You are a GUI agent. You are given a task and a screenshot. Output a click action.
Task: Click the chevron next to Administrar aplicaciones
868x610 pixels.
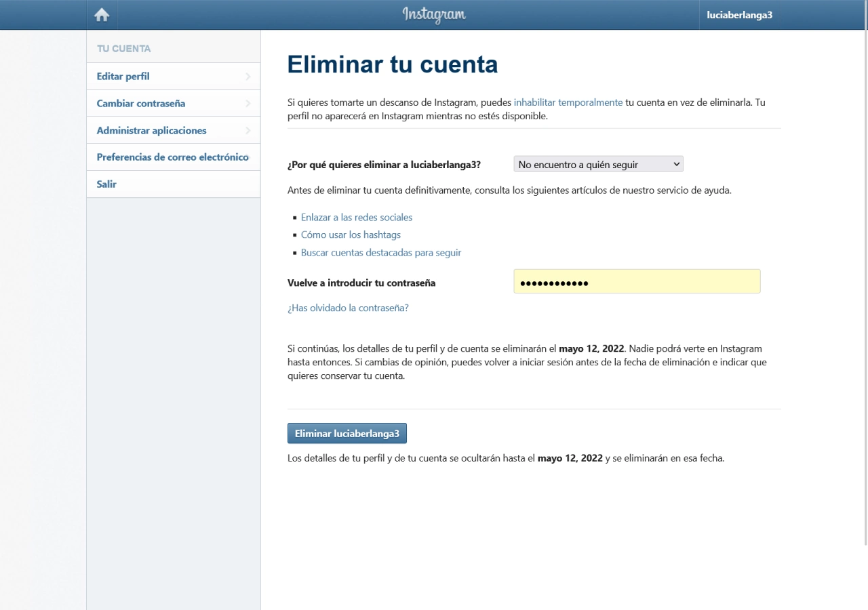248,130
